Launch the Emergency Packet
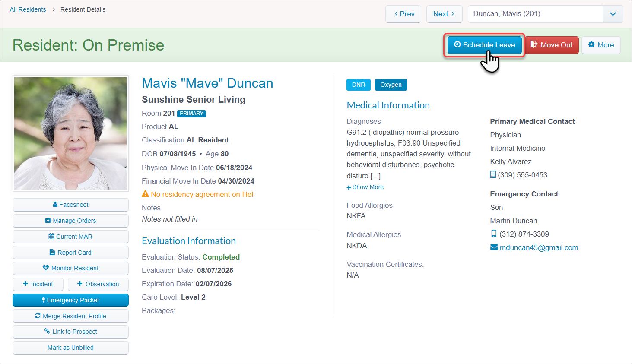632x364 pixels. tap(70, 300)
